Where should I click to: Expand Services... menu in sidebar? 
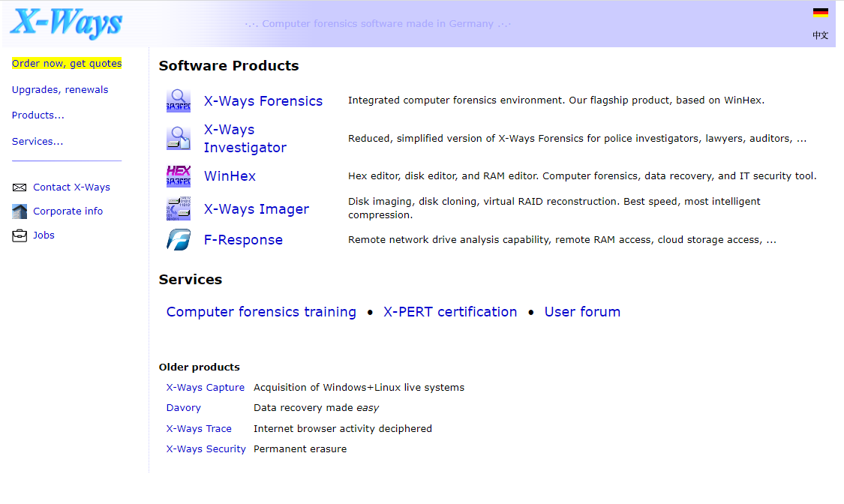(x=38, y=142)
